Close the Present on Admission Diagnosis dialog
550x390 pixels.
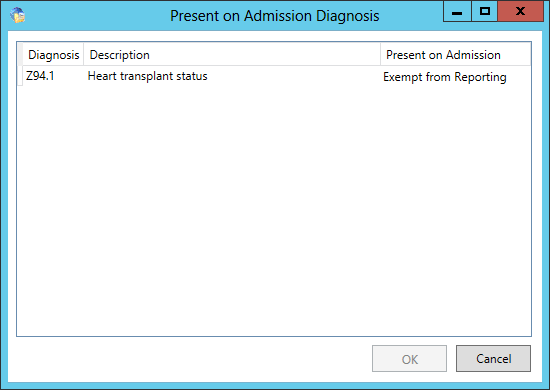click(x=521, y=12)
